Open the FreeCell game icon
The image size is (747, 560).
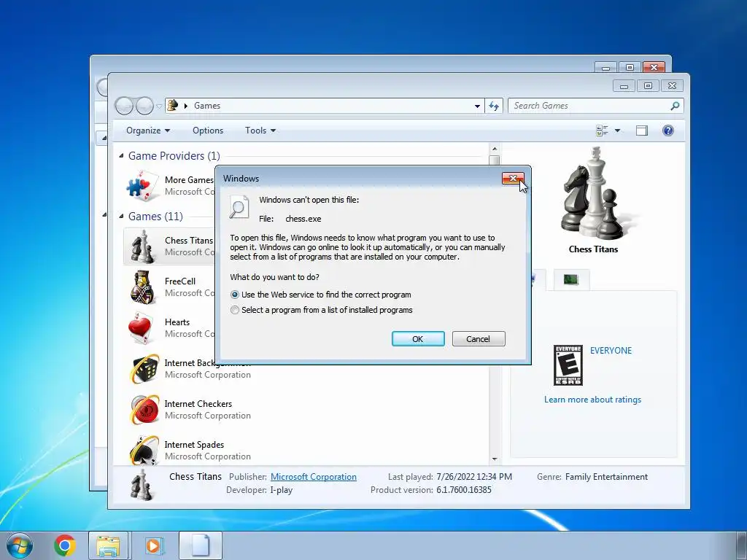click(x=142, y=287)
